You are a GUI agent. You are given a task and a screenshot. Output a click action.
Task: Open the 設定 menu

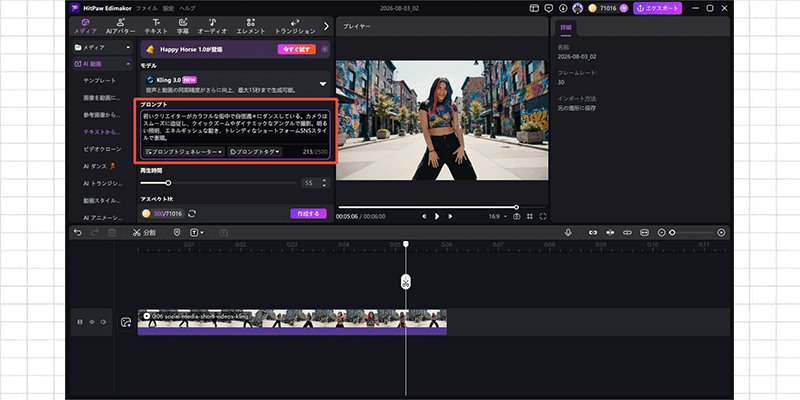click(x=168, y=8)
